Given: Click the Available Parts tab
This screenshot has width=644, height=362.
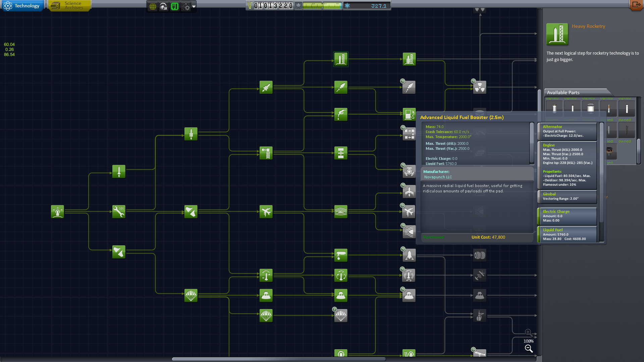Looking at the screenshot, I should click(x=577, y=93).
